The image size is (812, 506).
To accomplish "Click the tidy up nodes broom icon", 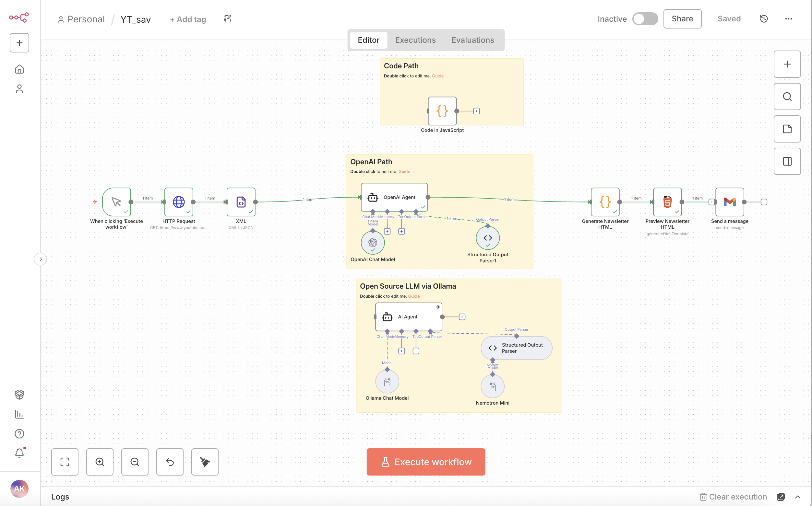I will pyautogui.click(x=205, y=462).
